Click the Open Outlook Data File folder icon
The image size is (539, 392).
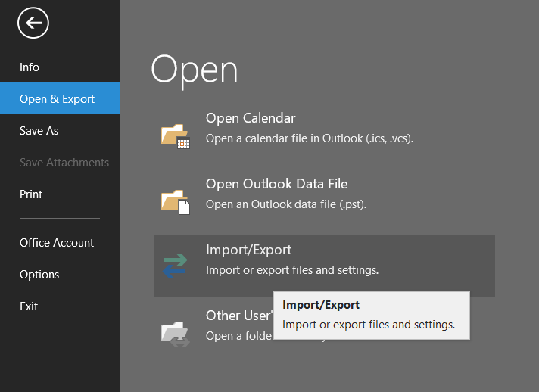coord(176,202)
